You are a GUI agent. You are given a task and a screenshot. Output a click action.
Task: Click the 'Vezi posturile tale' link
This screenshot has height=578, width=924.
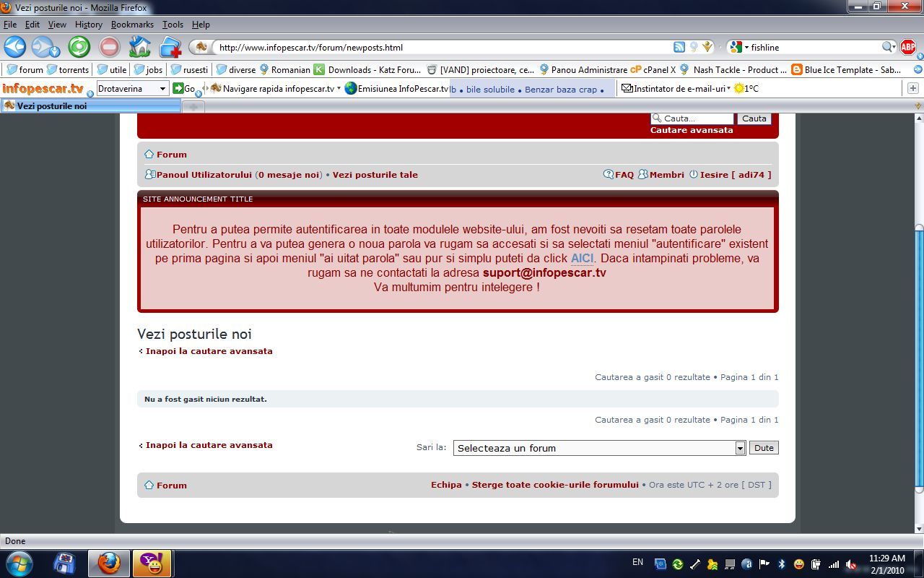coord(375,175)
